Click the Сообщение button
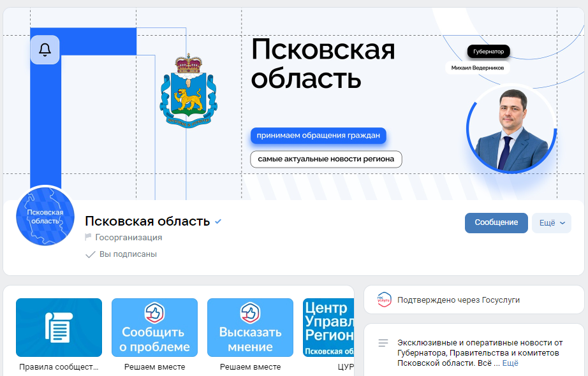 click(496, 222)
